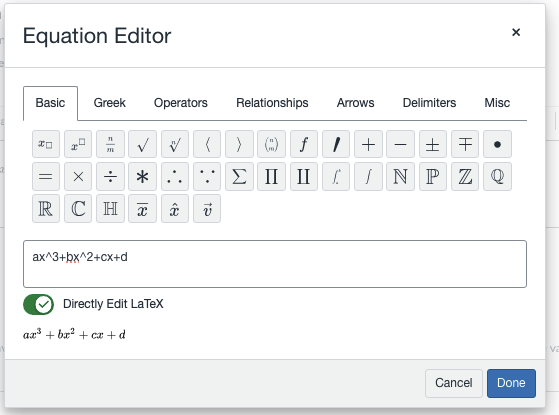Insert division sign
The height and width of the screenshot is (415, 559).
tap(110, 176)
